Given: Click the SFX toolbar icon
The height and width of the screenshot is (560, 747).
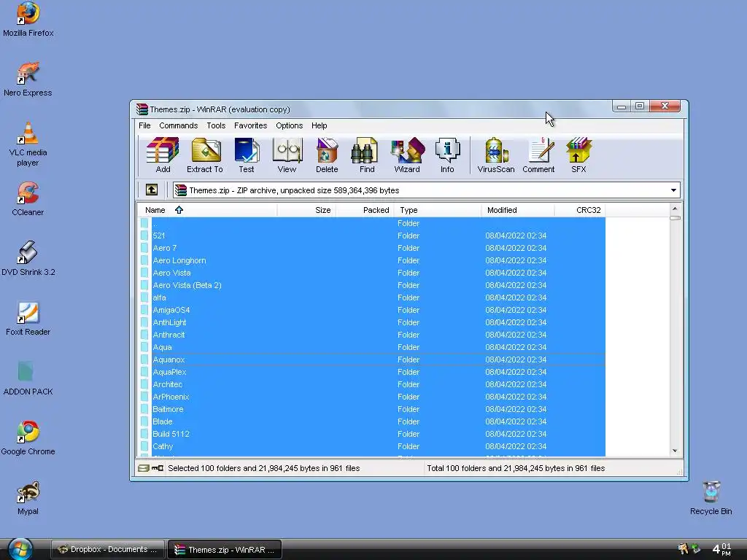Looking at the screenshot, I should point(578,155).
